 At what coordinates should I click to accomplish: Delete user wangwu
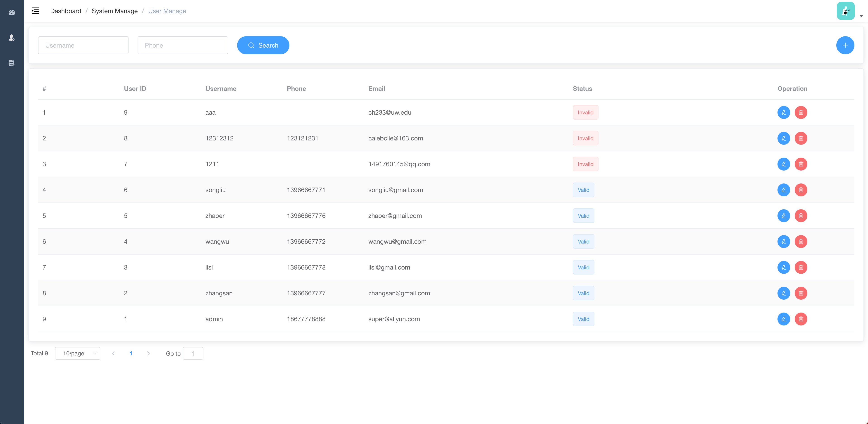point(801,241)
